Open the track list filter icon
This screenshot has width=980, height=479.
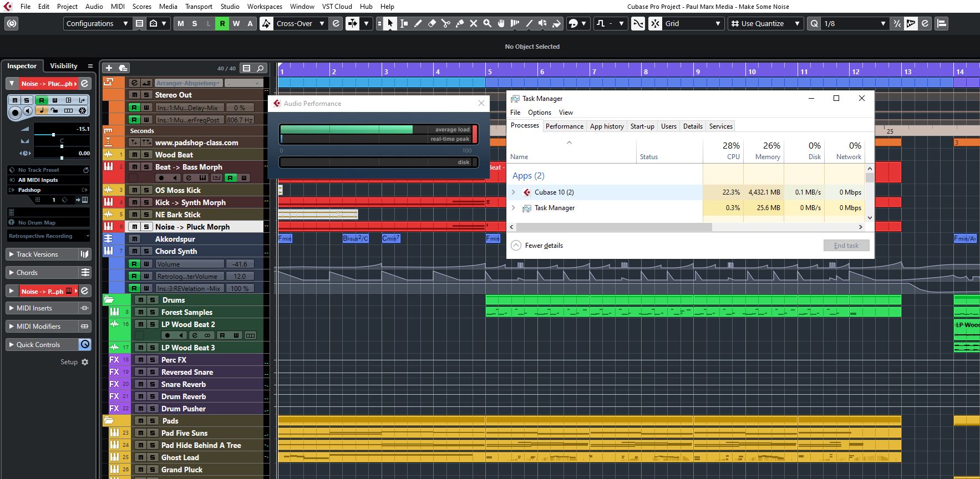(x=247, y=68)
